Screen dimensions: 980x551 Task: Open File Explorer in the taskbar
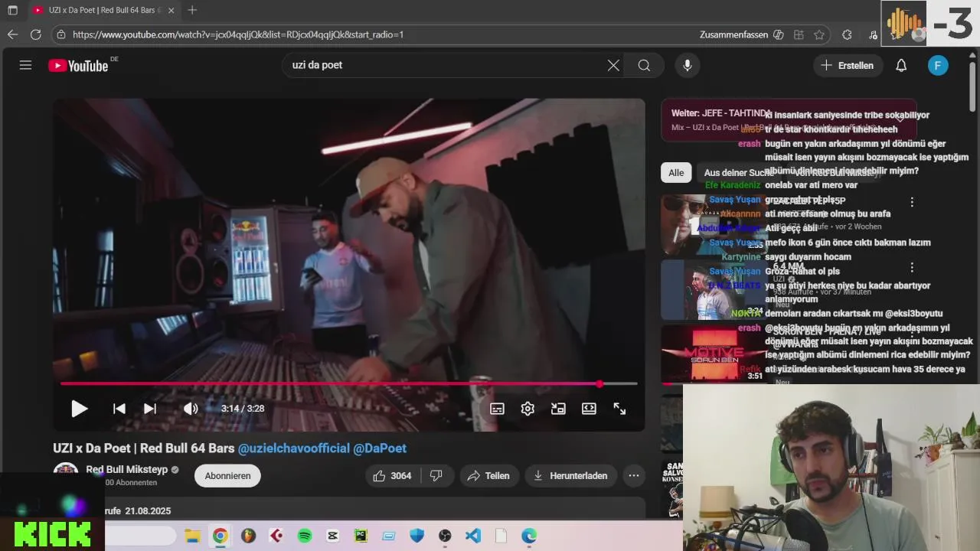(192, 536)
